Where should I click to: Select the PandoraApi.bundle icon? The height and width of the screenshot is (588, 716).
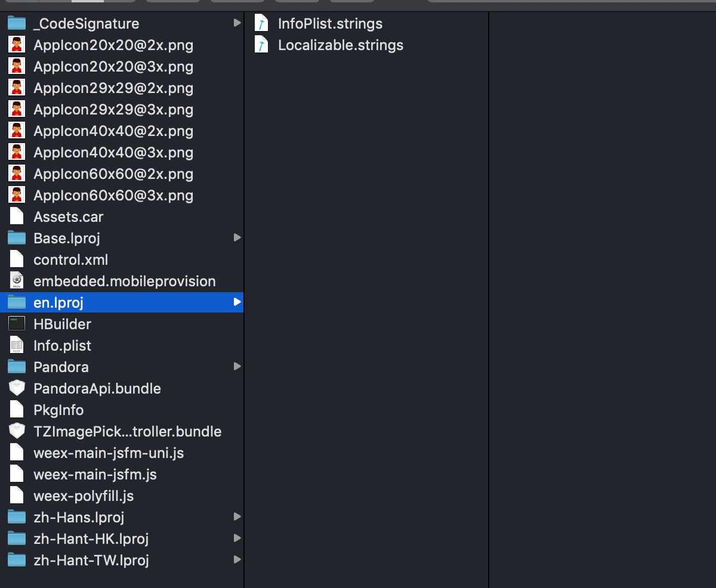(17, 388)
